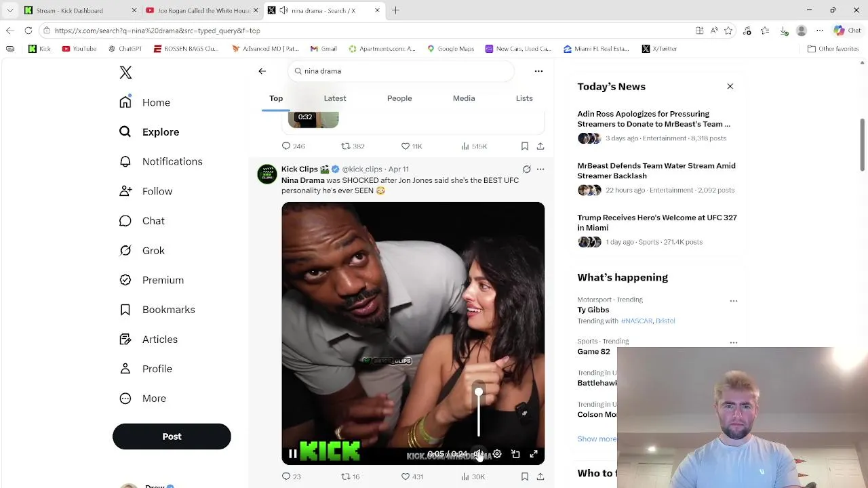Viewport: 868px width, 488px height.
Task: Open Kick Clips profile avatar
Action: [x=267, y=174]
